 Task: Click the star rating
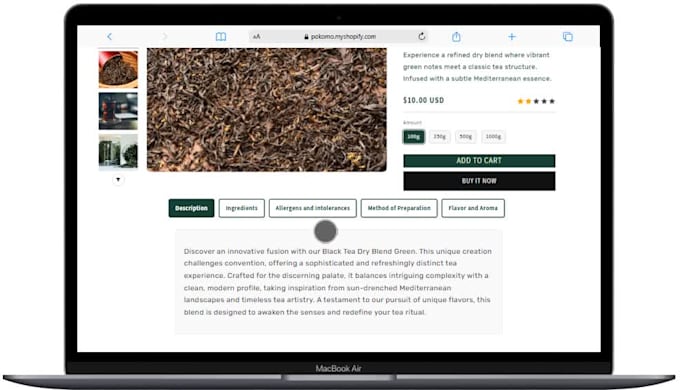pyautogui.click(x=536, y=102)
